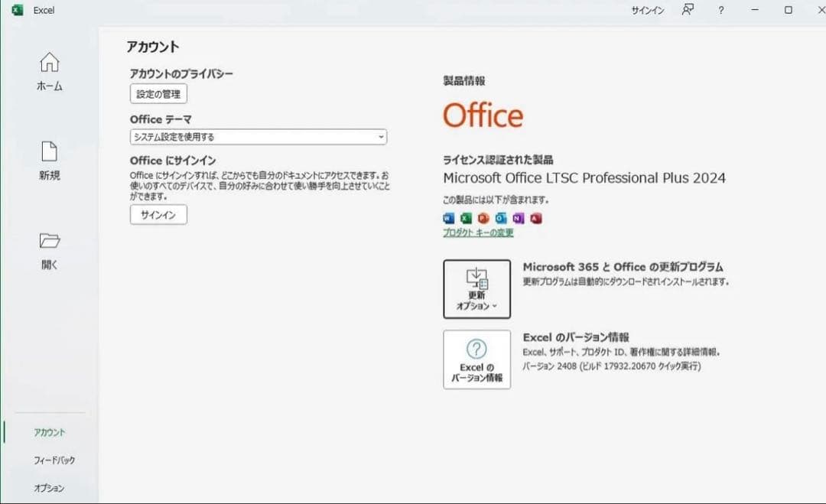Click the バージョン 2408 build text
This screenshot has width=826, height=504.
pyautogui.click(x=612, y=366)
